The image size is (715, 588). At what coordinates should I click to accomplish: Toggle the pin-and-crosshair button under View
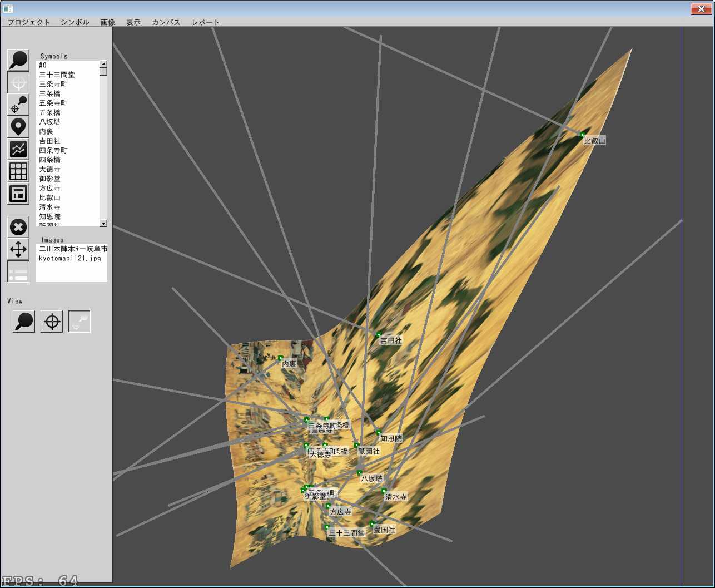[80, 322]
